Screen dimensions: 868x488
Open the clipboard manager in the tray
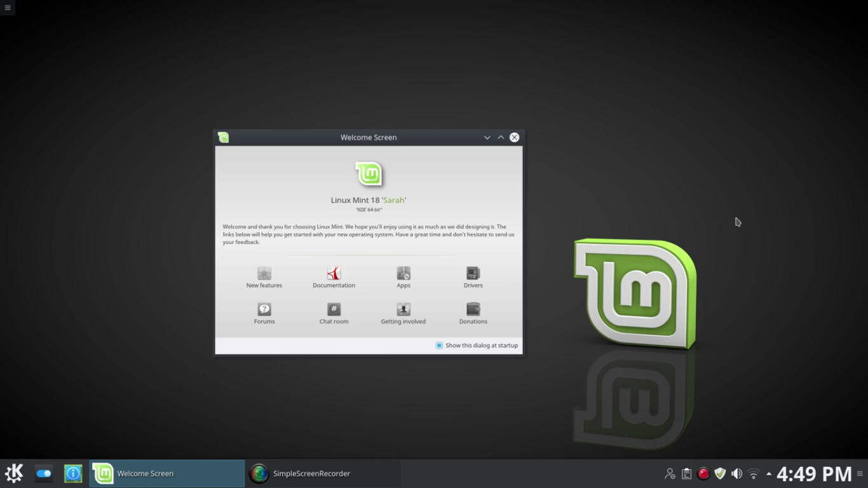(686, 473)
